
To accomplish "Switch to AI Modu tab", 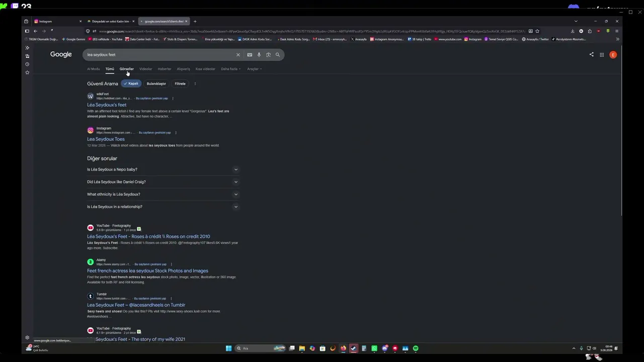I will (93, 69).
